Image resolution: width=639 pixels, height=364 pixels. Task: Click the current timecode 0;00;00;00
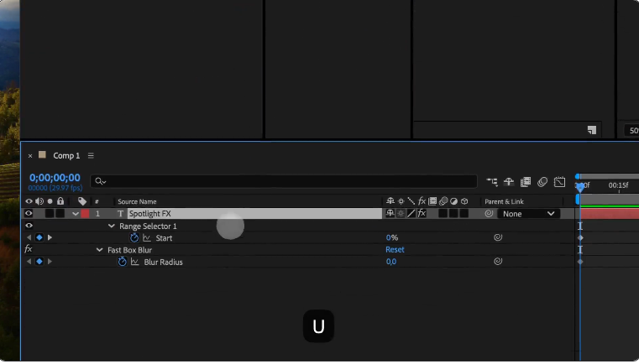[55, 179]
